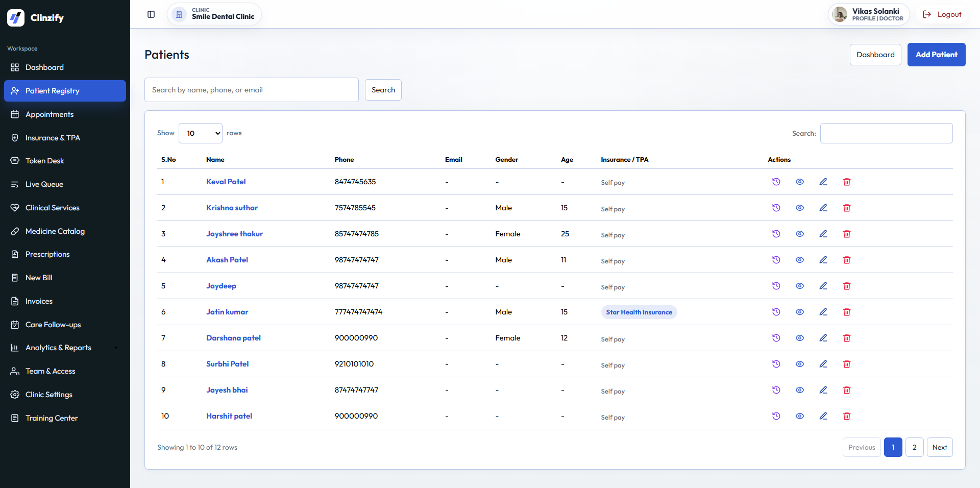The image size is (980, 488).
Task: View details of Jaydeep
Action: [x=799, y=286]
